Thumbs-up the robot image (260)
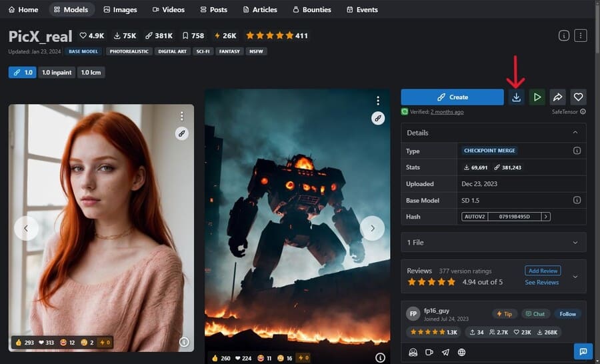The image size is (600, 364). click(221, 358)
